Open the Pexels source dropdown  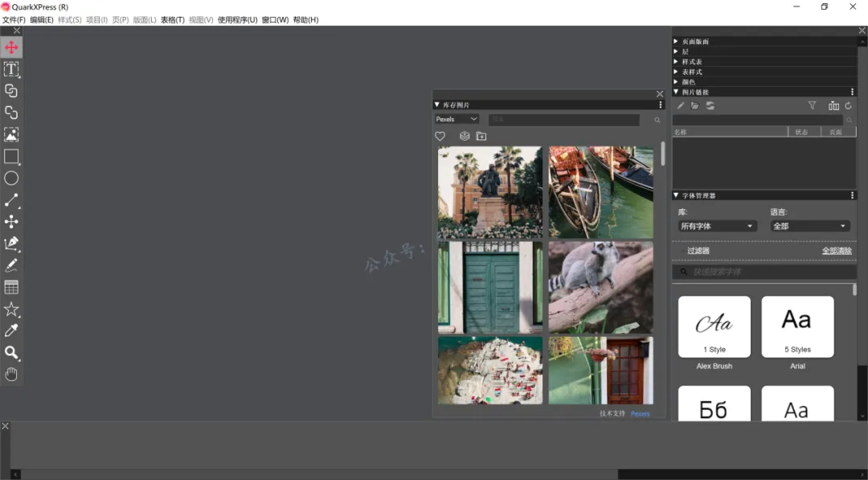point(457,119)
